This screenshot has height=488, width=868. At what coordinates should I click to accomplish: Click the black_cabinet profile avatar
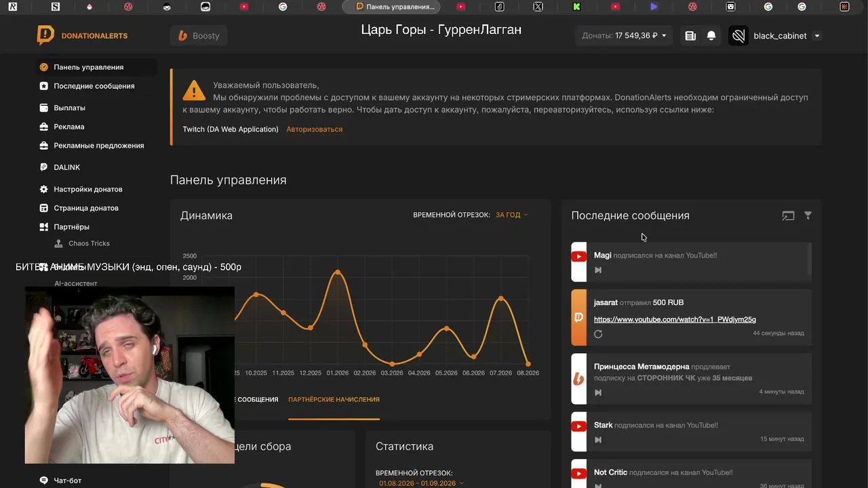click(x=738, y=36)
